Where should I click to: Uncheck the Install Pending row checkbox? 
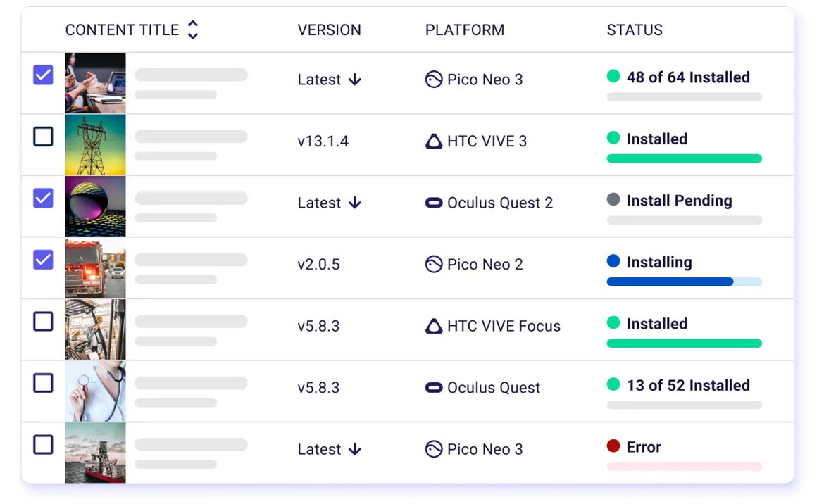[x=43, y=199]
